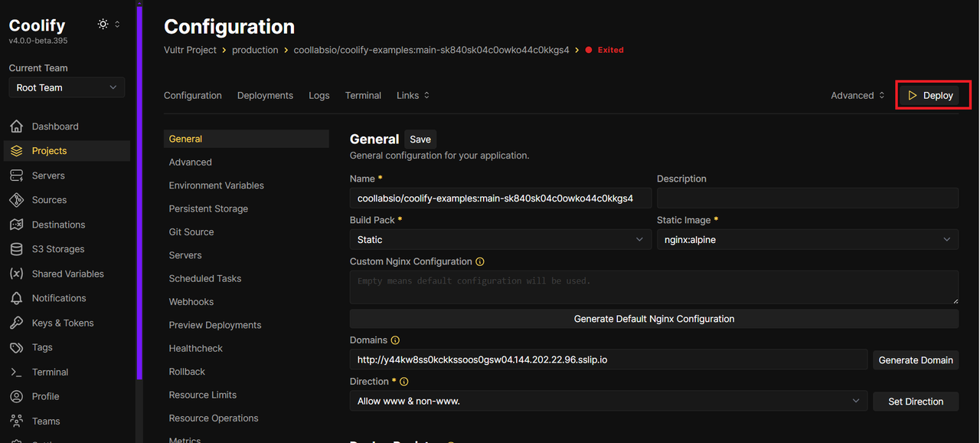Click the Generate Domain button
The width and height of the screenshot is (980, 443).
pyautogui.click(x=916, y=359)
